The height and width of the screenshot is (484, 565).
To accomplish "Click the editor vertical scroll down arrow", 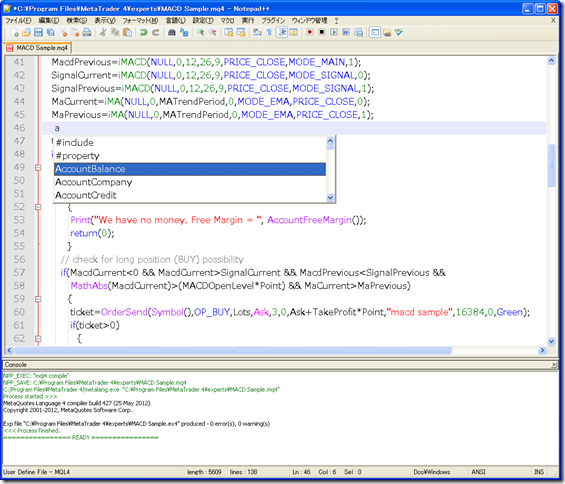I will (551, 341).
